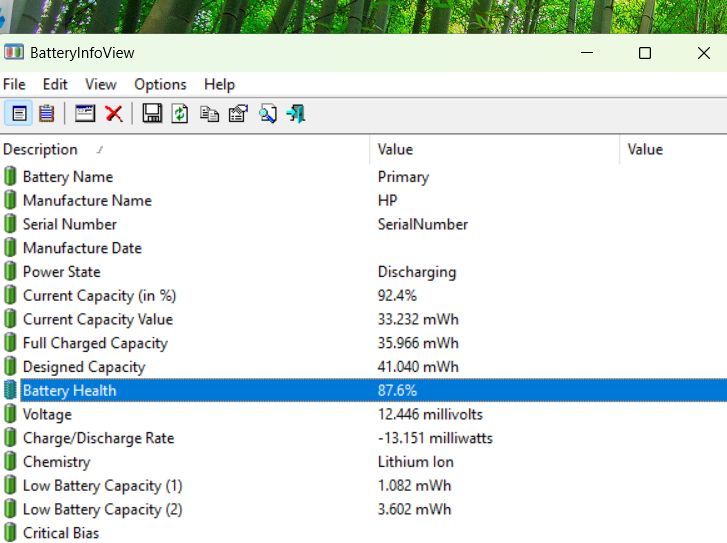
Task: Open the Edit menu
Action: pyautogui.click(x=55, y=84)
